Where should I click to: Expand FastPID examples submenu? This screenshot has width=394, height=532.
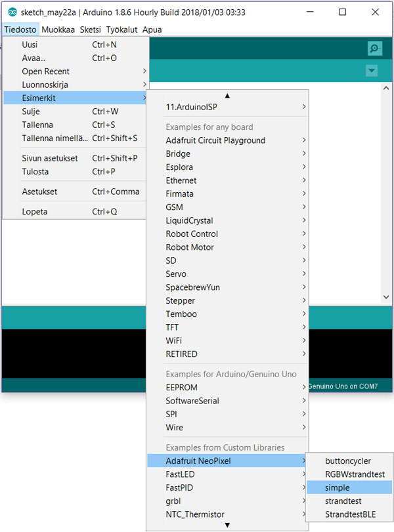pyautogui.click(x=228, y=487)
